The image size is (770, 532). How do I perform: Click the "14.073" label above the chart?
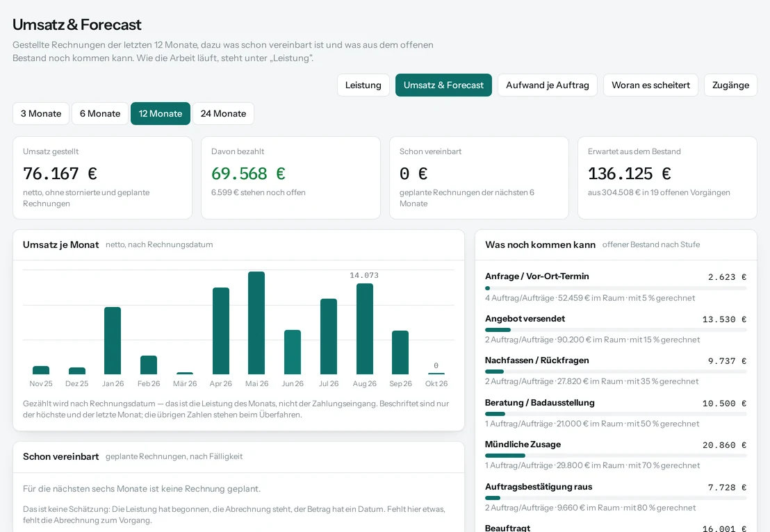(364, 275)
